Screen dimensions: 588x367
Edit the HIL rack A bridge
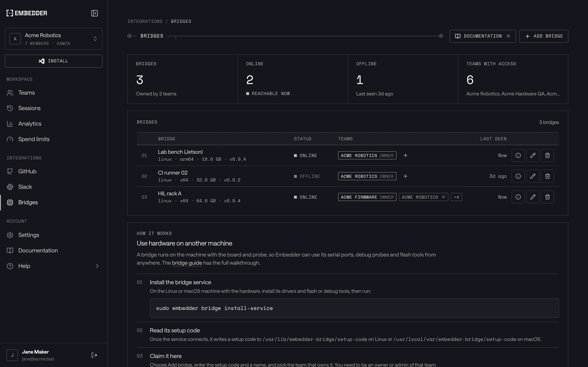533,197
